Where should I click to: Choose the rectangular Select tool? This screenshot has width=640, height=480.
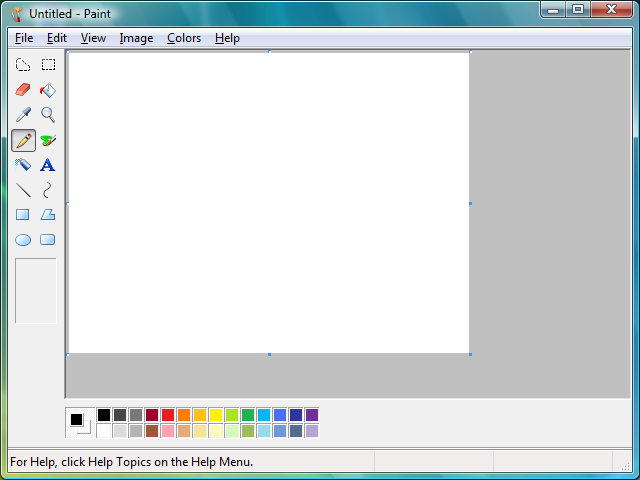47,65
